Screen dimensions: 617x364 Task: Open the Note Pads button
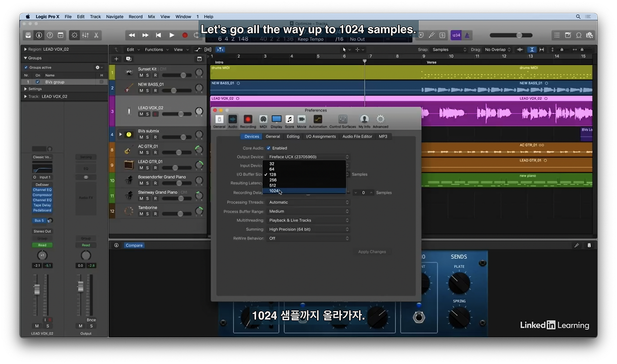pos(568,35)
